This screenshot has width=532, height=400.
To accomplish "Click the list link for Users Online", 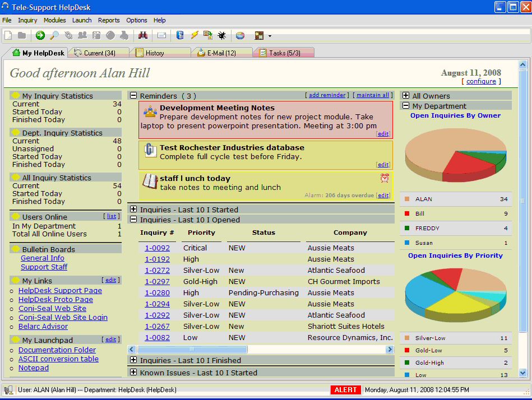I will (x=112, y=216).
